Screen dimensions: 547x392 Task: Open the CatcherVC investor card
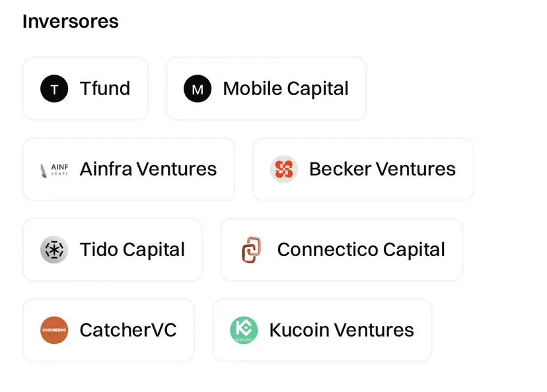(108, 330)
